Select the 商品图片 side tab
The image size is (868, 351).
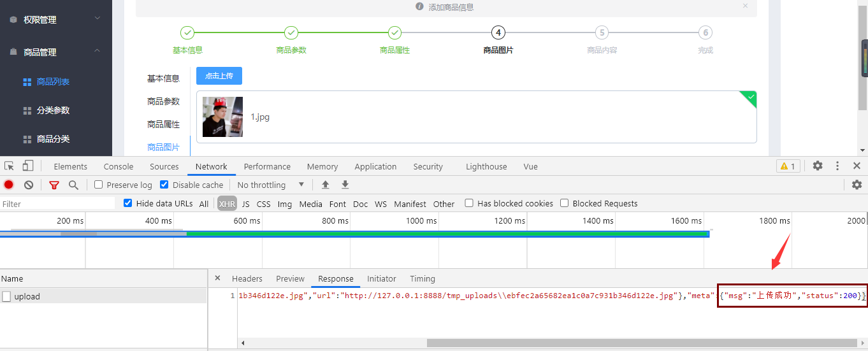point(163,147)
